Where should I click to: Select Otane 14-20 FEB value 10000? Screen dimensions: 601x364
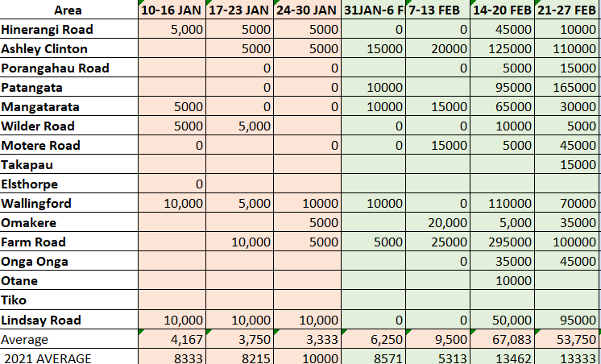click(503, 280)
